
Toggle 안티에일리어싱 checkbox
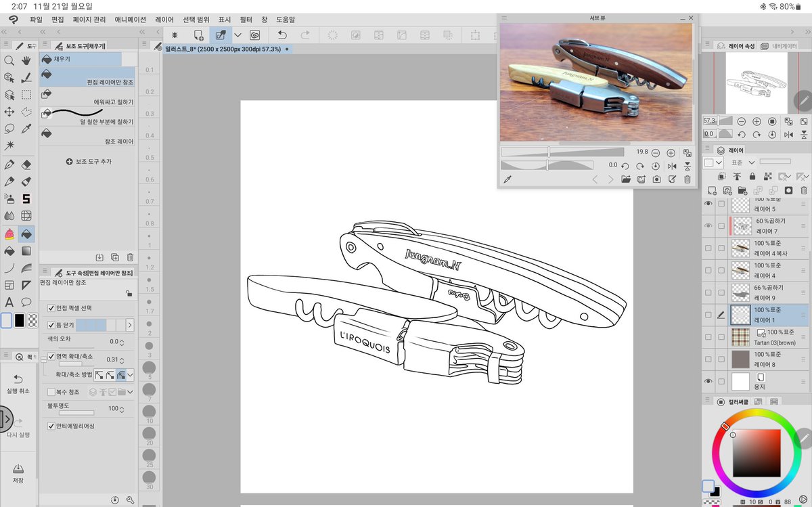(x=51, y=426)
